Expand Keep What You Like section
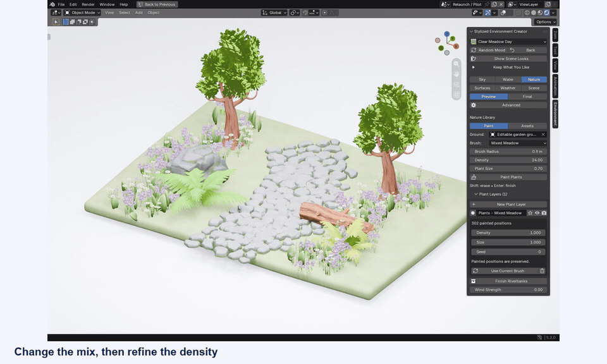 click(x=473, y=68)
